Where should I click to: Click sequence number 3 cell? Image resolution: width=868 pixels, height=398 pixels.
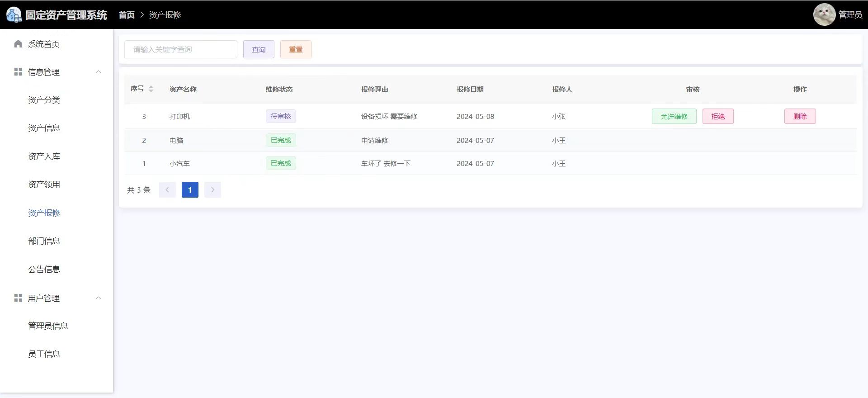pos(144,116)
